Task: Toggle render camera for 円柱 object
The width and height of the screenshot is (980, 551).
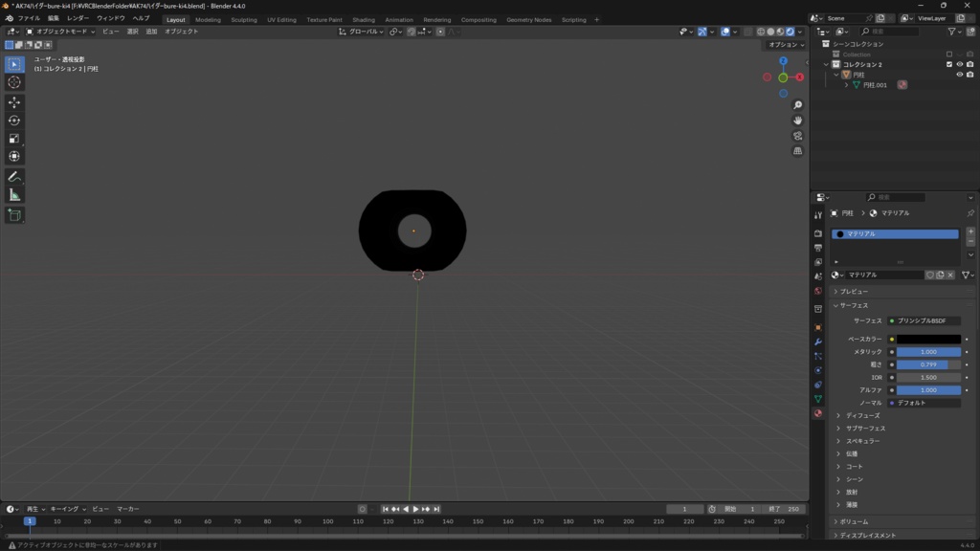Action: coord(970,75)
